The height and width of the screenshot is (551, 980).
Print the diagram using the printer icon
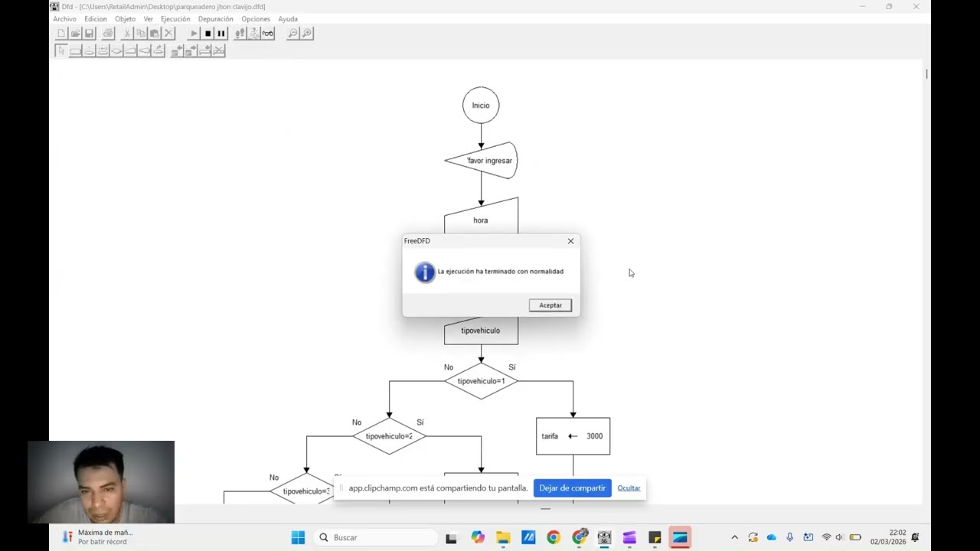click(108, 33)
